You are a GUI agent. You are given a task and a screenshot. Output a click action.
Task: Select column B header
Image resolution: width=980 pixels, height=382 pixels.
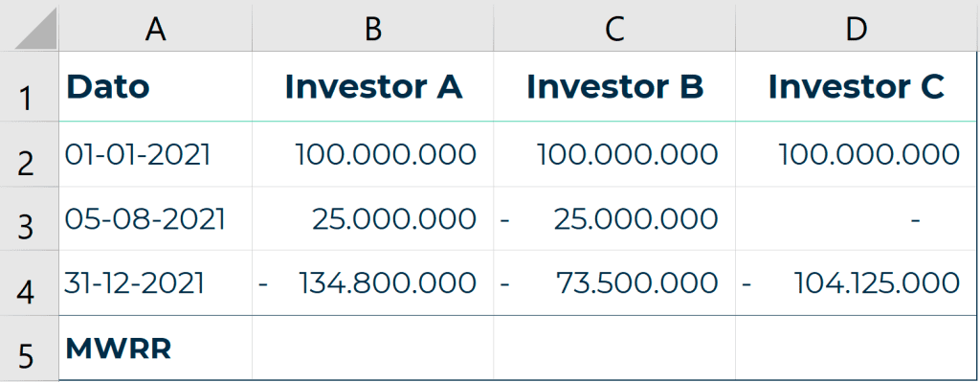click(372, 28)
